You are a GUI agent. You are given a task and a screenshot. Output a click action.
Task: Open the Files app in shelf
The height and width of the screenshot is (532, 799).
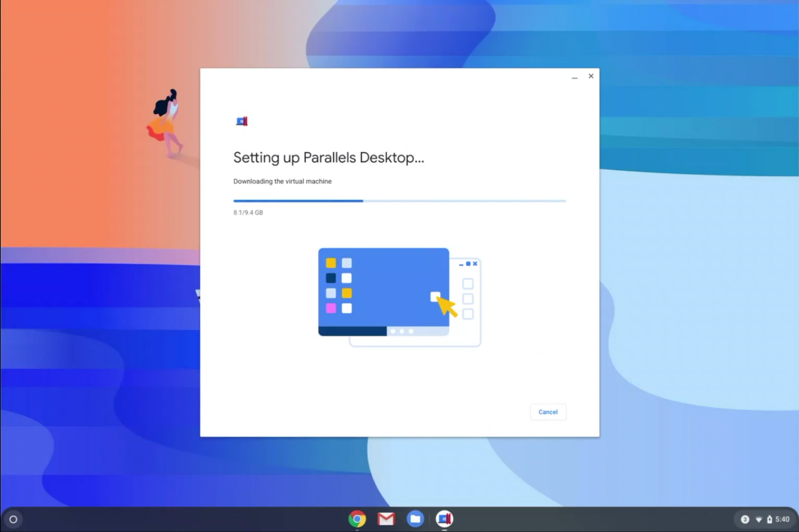(x=415, y=519)
